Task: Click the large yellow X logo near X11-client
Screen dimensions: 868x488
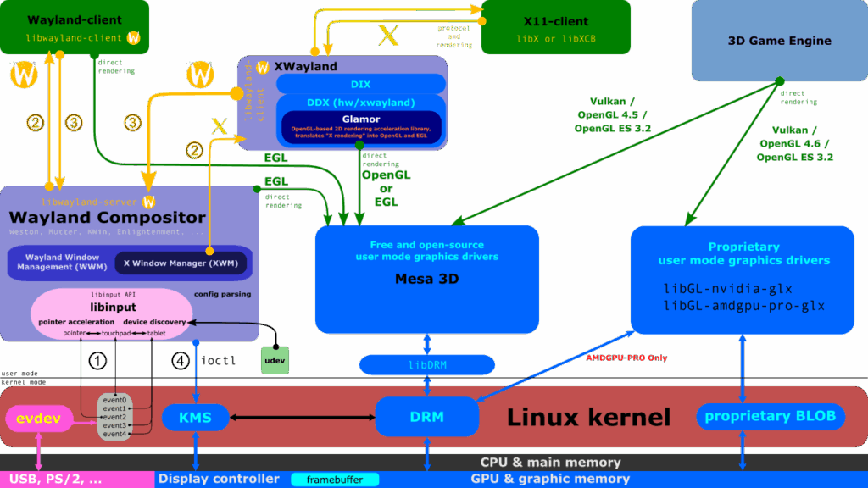Action: (388, 35)
